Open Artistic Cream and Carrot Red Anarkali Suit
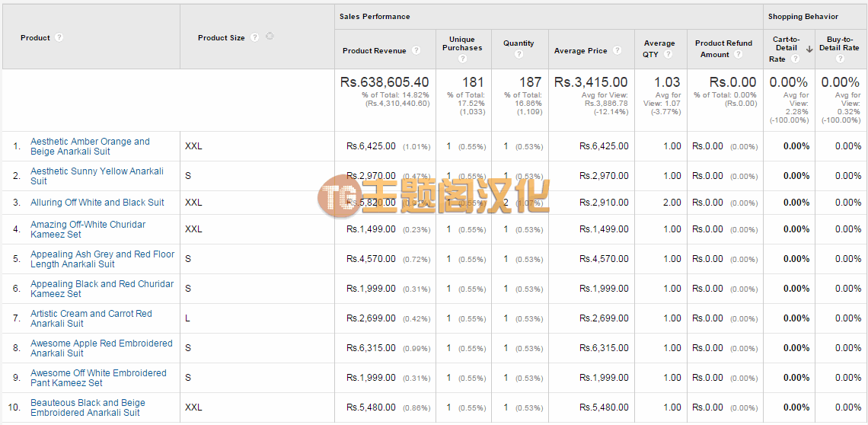868x425 pixels. 91,318
